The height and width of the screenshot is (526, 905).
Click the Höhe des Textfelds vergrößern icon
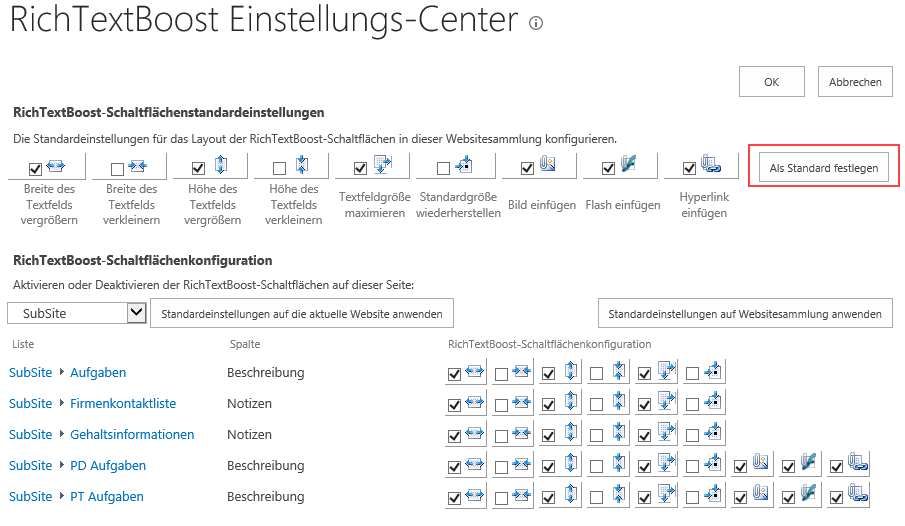point(220,165)
